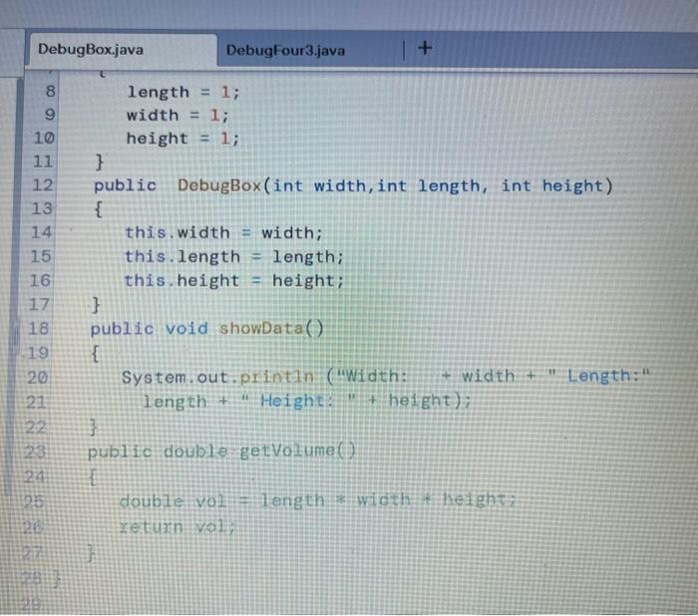Place cursor on 'length = 1;' line
The height and width of the screenshot is (616, 698).
(x=183, y=93)
